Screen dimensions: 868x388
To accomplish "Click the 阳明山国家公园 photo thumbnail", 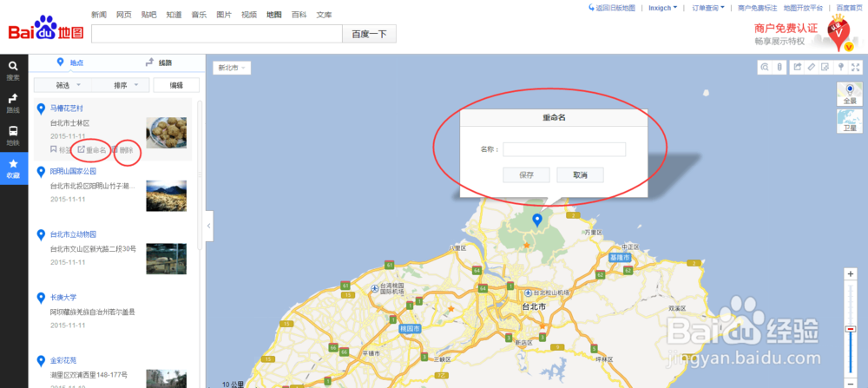I will [166, 195].
